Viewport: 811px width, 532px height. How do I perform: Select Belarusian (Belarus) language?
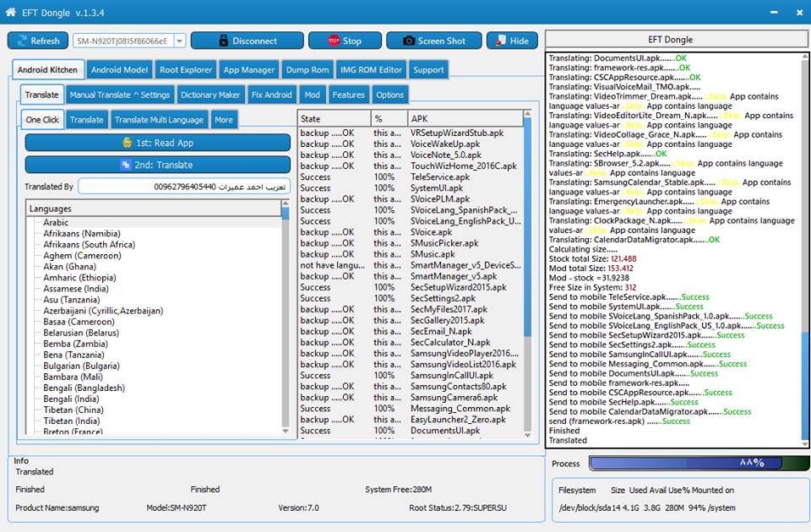click(81, 333)
